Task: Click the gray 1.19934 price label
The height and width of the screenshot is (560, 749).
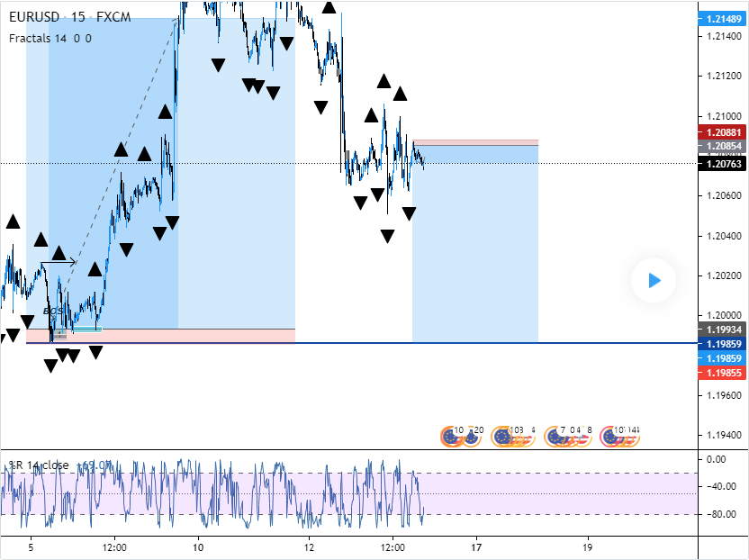Action: (x=723, y=330)
